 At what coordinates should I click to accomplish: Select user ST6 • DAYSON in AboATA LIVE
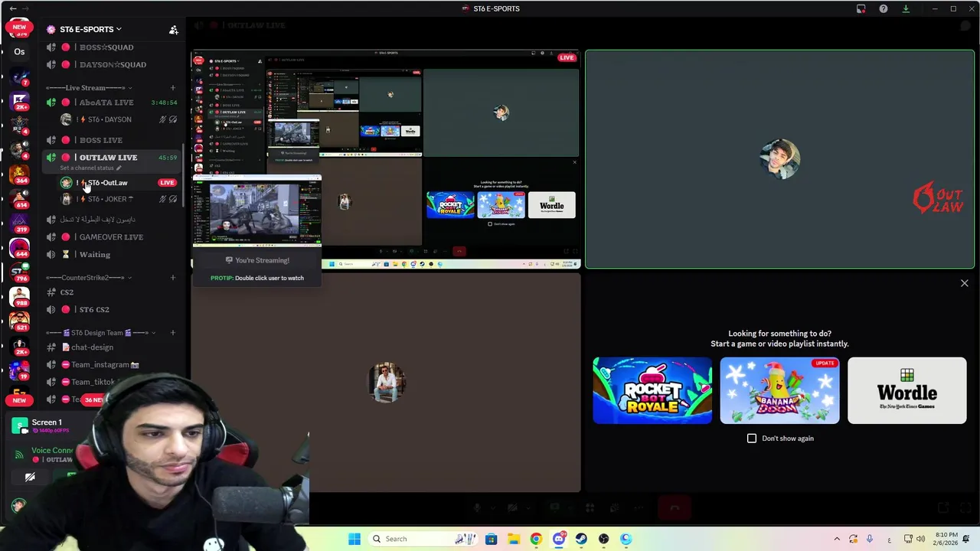click(x=118, y=119)
